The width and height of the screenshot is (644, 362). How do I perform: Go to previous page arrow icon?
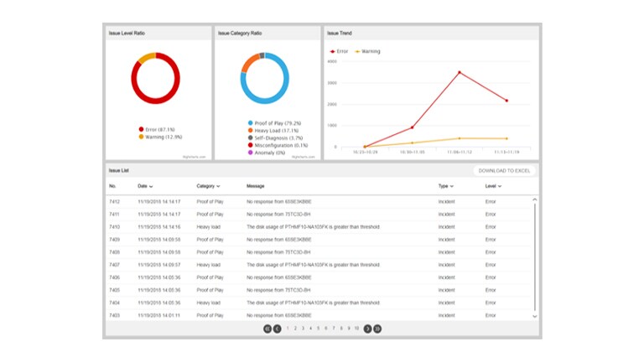278,328
